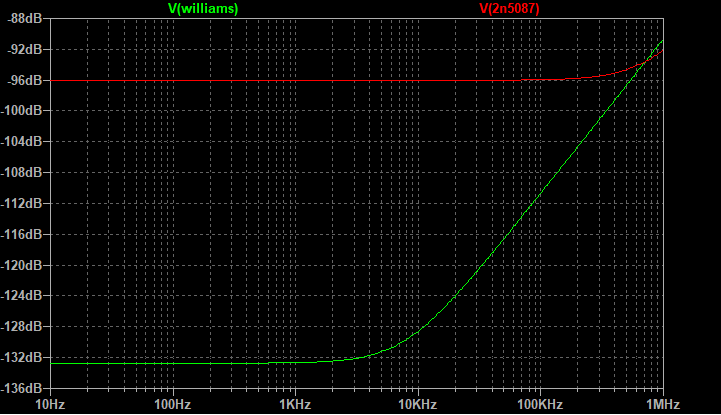Click the -116dB axis label
The width and height of the screenshot is (721, 415).
pyautogui.click(x=22, y=234)
